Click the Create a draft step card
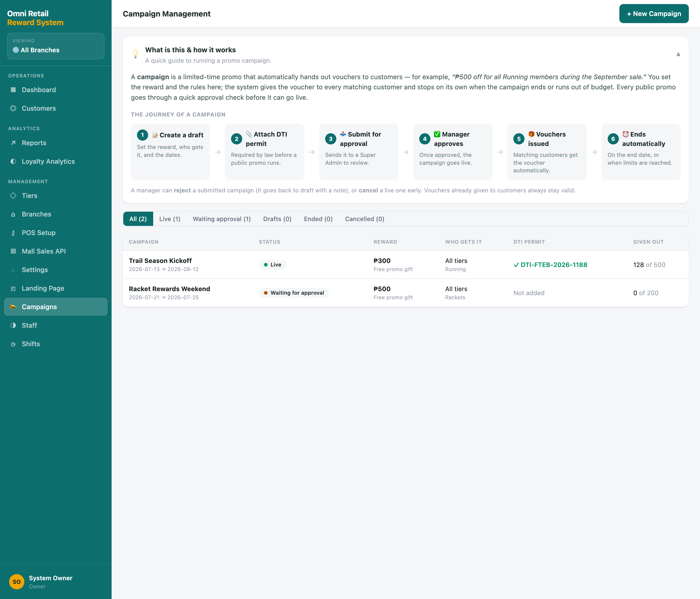 pyautogui.click(x=170, y=152)
